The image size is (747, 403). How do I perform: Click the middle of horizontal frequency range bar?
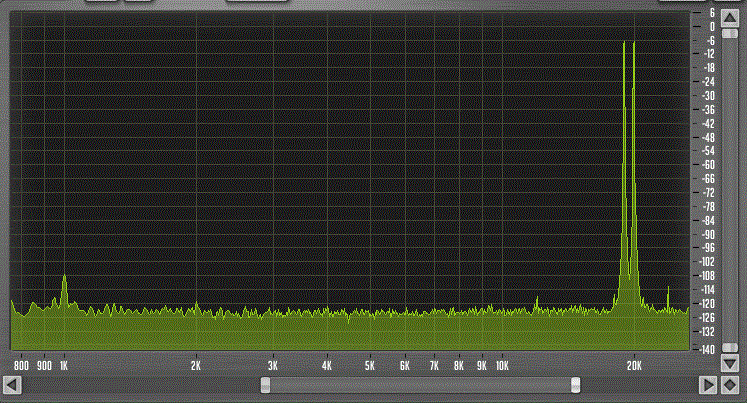coord(421,385)
